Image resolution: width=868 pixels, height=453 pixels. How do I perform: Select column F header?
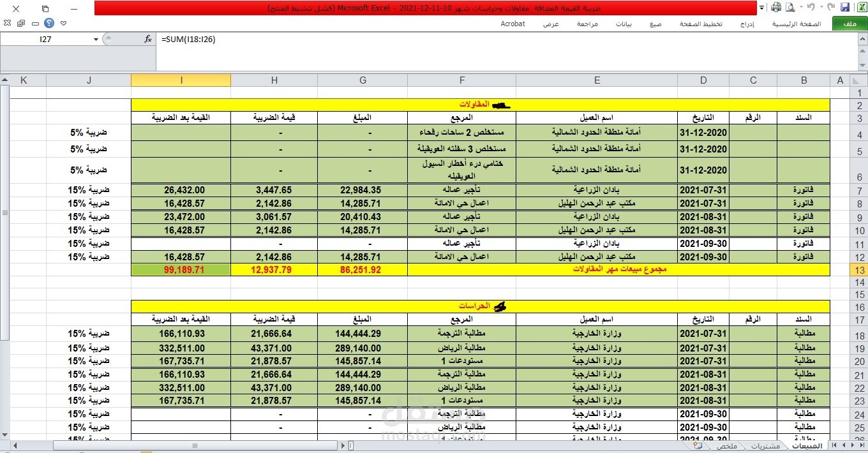(x=462, y=80)
